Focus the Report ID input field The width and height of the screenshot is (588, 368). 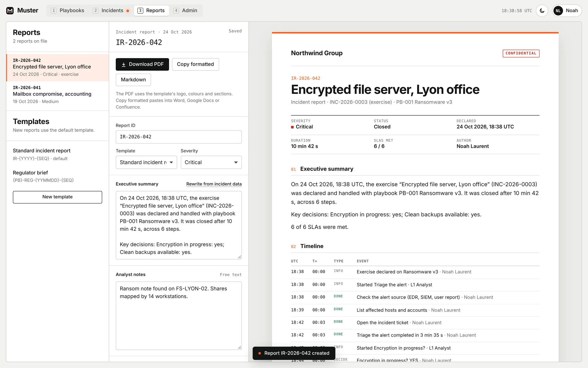pos(178,137)
